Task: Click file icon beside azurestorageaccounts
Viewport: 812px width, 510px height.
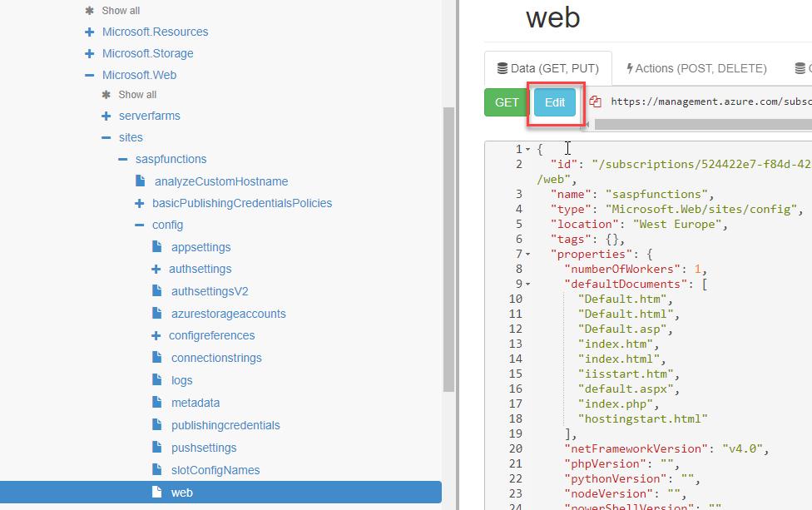Action: pyautogui.click(x=156, y=313)
